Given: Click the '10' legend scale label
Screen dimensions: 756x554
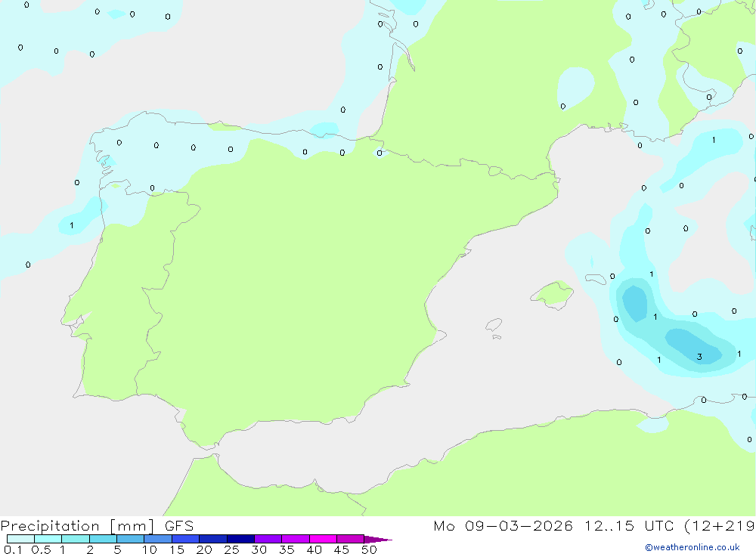Looking at the screenshot, I should point(149,549).
